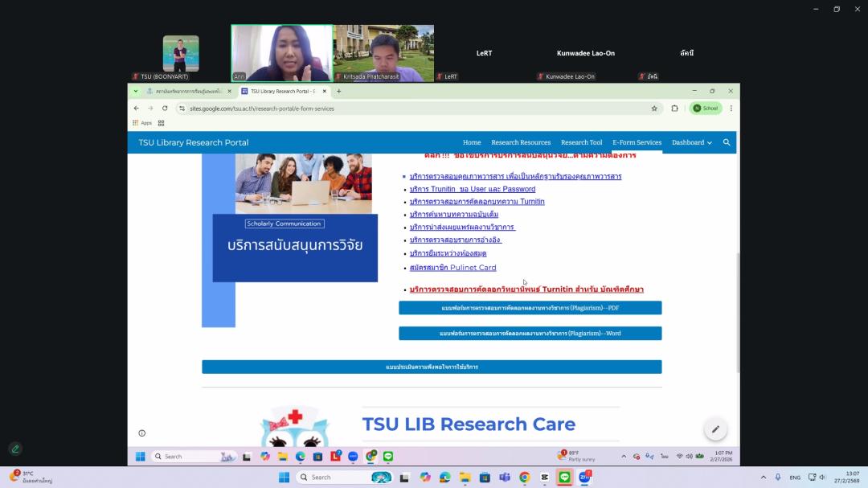The height and width of the screenshot is (488, 868).
Task: Click Ann's video thumbnail
Action: point(281,53)
